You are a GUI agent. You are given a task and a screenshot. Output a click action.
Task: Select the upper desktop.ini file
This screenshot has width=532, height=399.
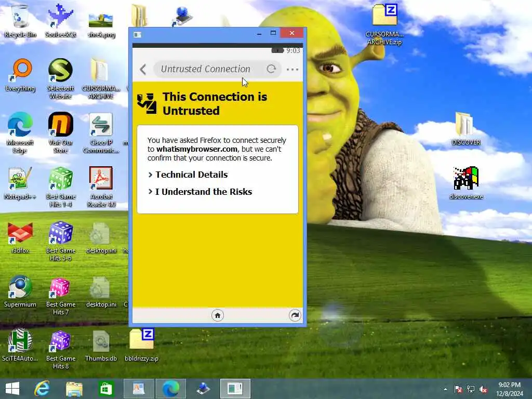(x=101, y=237)
